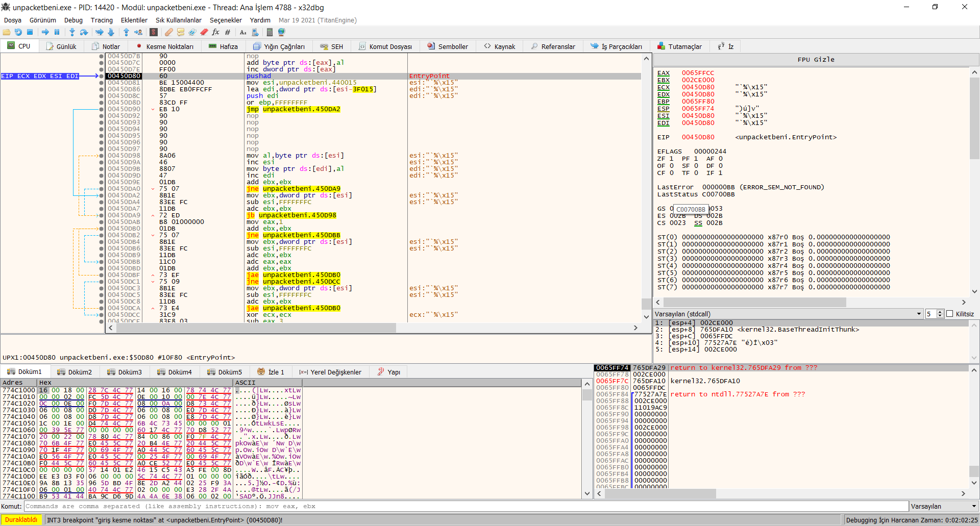Switch to the Kesme Noktaları tab

(165, 46)
